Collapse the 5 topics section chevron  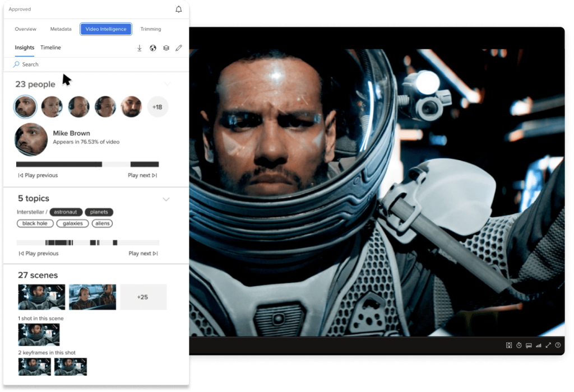(166, 199)
